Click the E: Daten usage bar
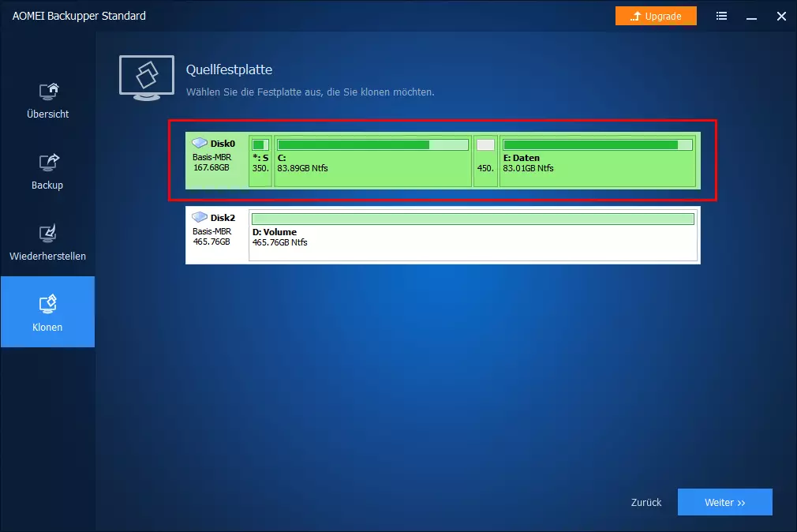The height and width of the screenshot is (532, 797). 598,145
